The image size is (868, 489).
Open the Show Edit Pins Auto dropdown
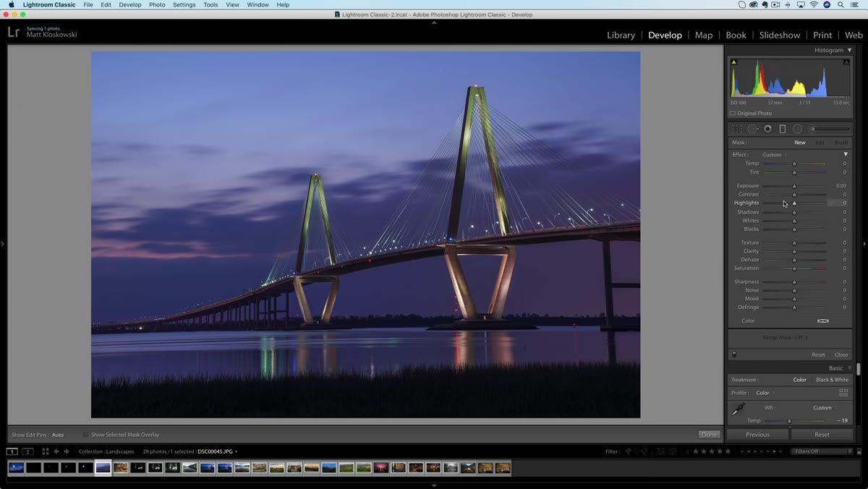coord(59,435)
